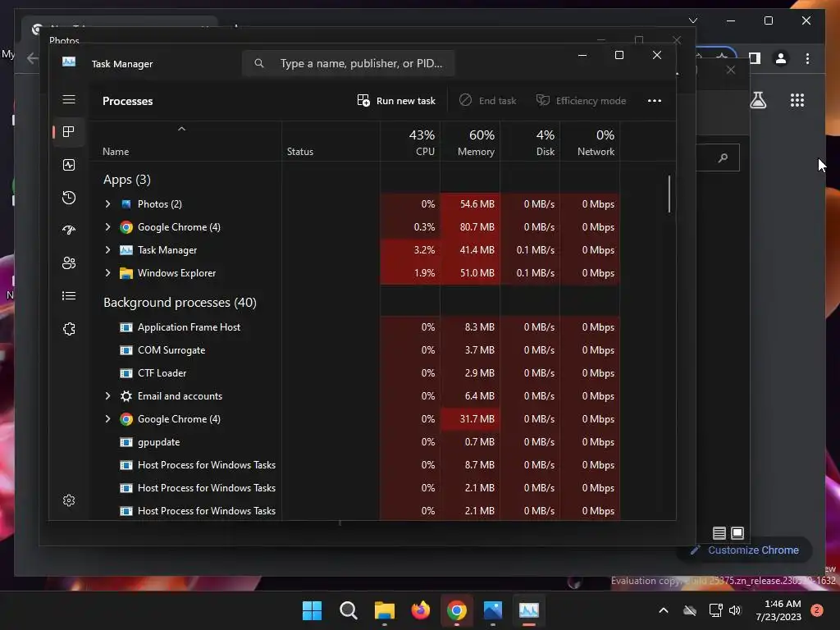This screenshot has height=630, width=840.
Task: Open Task Manager settings gear
Action: click(69, 500)
